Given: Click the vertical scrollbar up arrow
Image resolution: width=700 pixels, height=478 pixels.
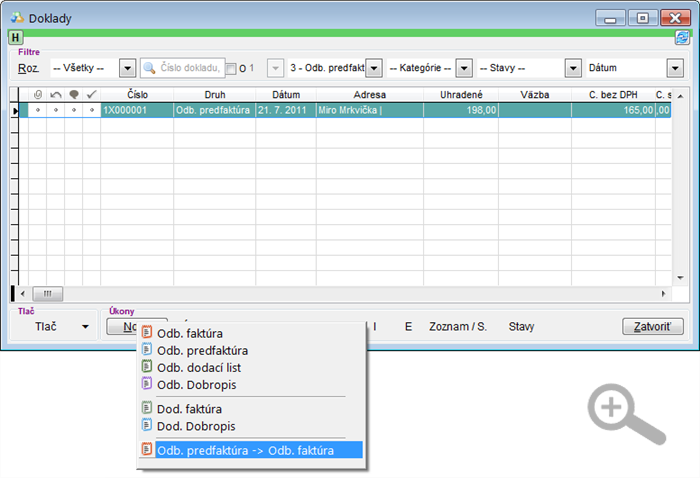Looking at the screenshot, I should click(680, 96).
